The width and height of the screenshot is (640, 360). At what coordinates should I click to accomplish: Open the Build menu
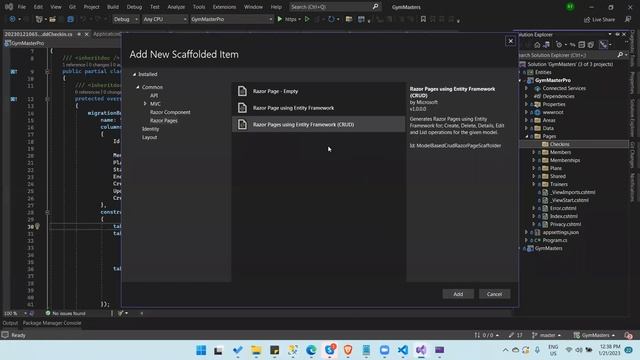pyautogui.click(x=113, y=7)
